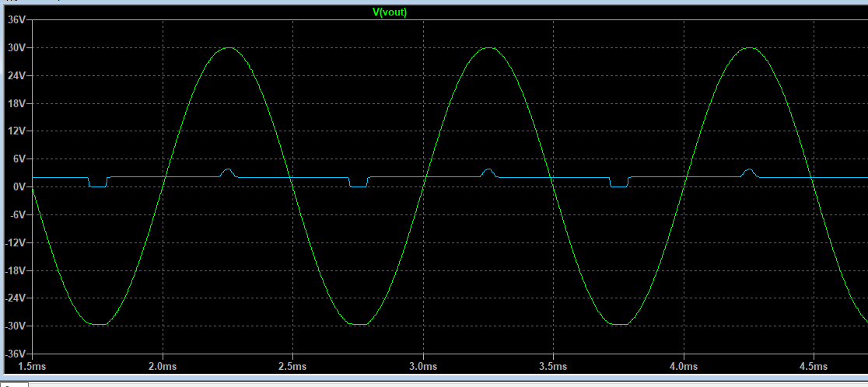The image size is (868, 387).
Task: Click the 12V vertical axis label
Action: point(16,131)
